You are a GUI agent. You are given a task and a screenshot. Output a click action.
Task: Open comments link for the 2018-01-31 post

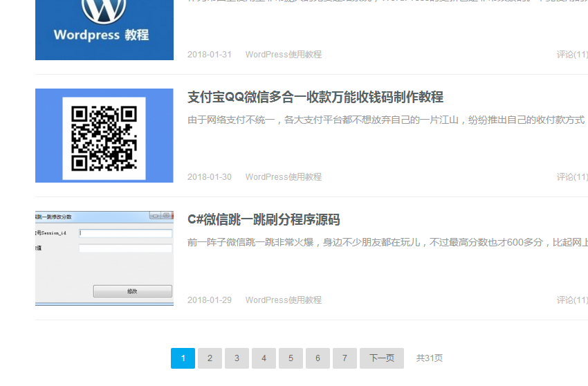(x=571, y=55)
